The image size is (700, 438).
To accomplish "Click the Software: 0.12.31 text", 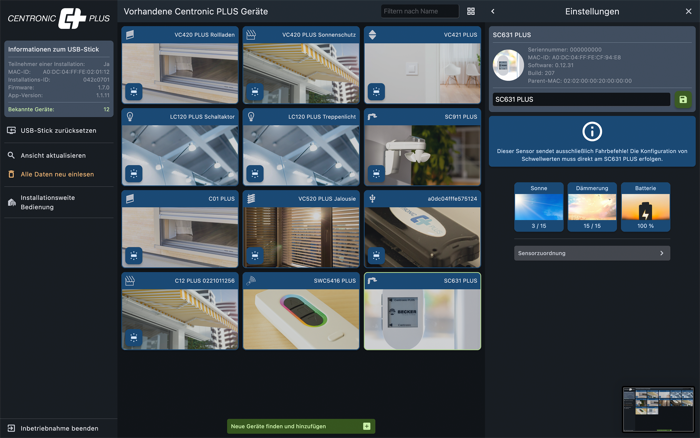I will 550,65.
